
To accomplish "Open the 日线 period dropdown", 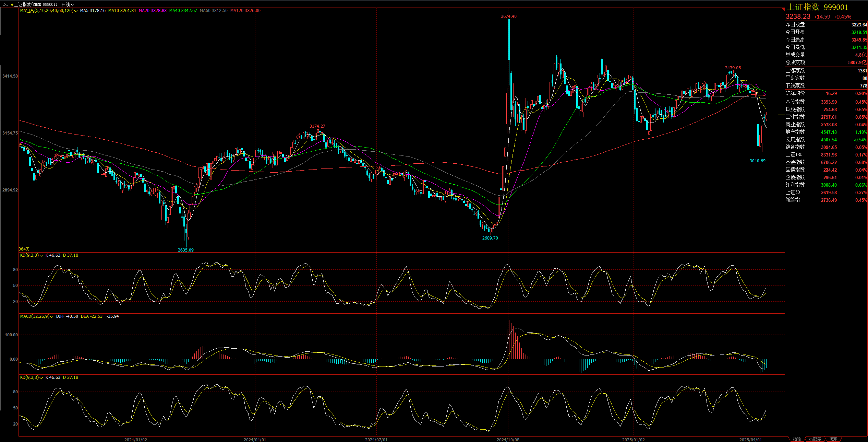I will (68, 4).
